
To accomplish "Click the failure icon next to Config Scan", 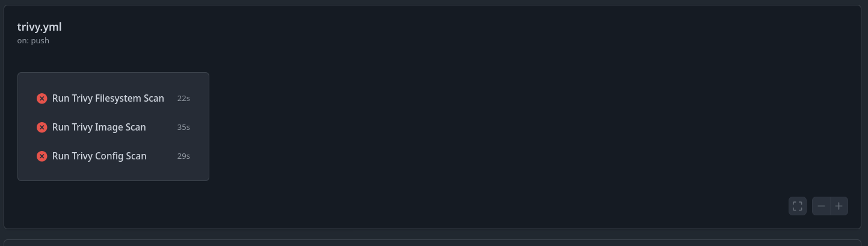I will [x=42, y=156].
